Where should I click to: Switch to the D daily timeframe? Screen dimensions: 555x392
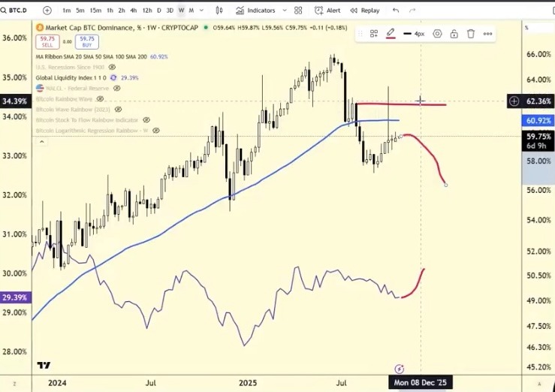[x=159, y=11]
